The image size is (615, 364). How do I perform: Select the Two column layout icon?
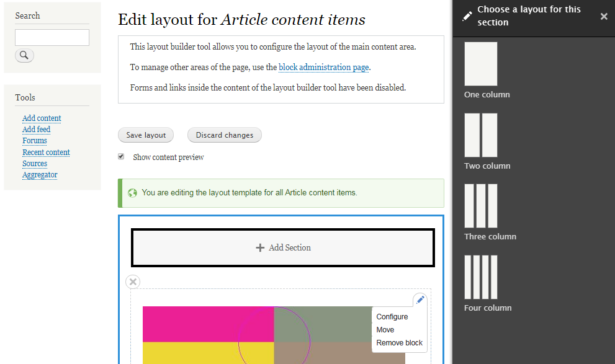(481, 135)
